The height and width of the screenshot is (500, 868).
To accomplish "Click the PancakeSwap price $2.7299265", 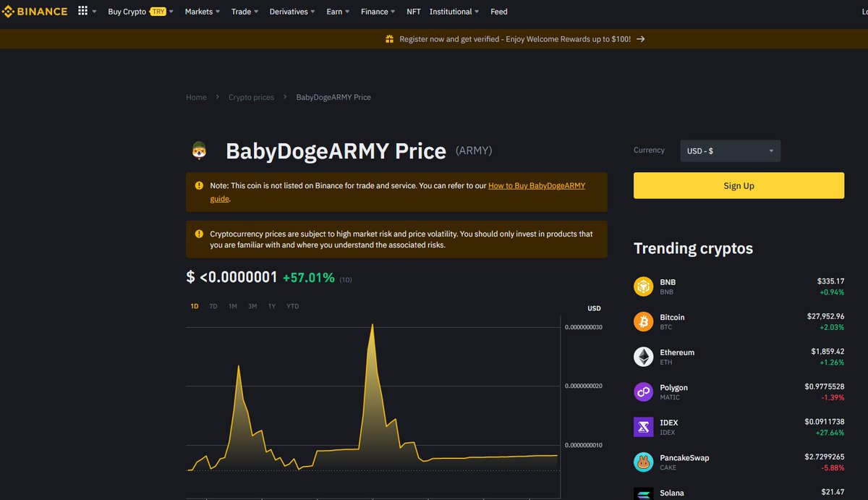I will (825, 457).
